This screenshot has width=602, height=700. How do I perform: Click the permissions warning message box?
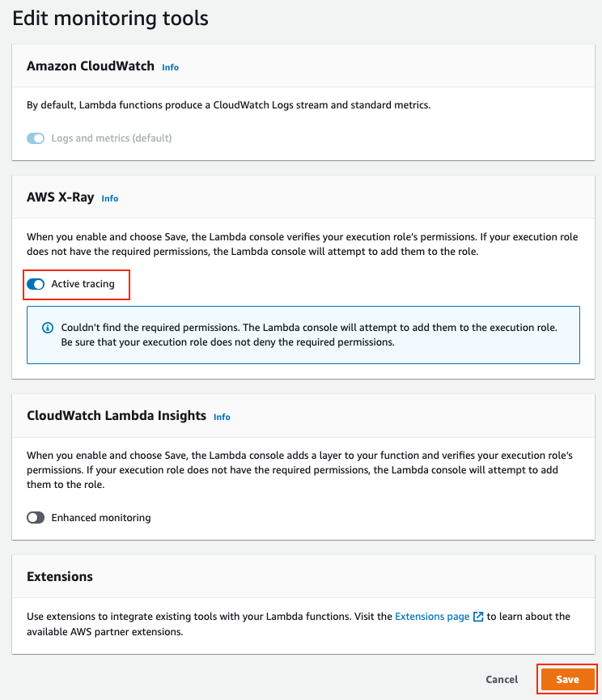pyautogui.click(x=303, y=335)
